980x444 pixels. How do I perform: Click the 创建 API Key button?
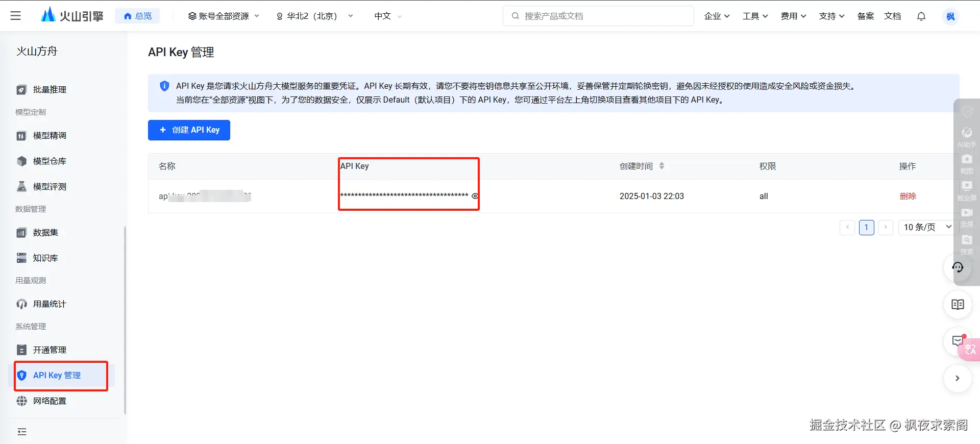[x=189, y=130]
